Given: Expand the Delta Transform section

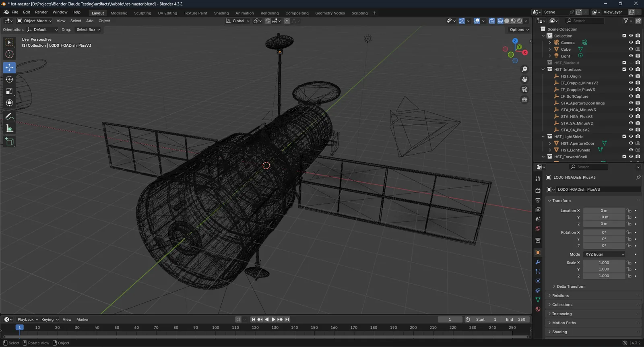Looking at the screenshot, I should click(570, 287).
